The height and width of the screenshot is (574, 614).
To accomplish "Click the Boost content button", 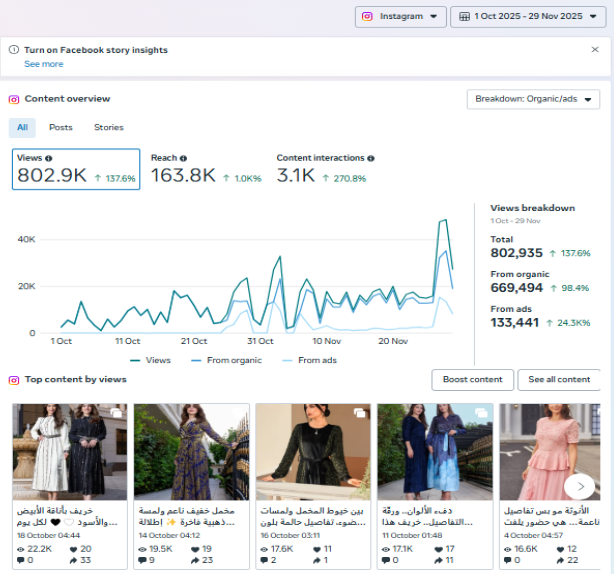I will point(472,380).
